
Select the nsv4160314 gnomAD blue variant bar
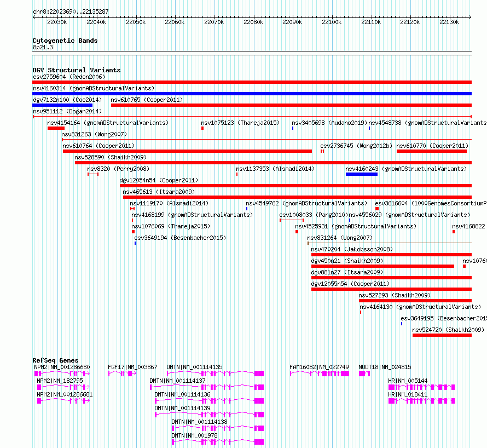[x=252, y=94]
